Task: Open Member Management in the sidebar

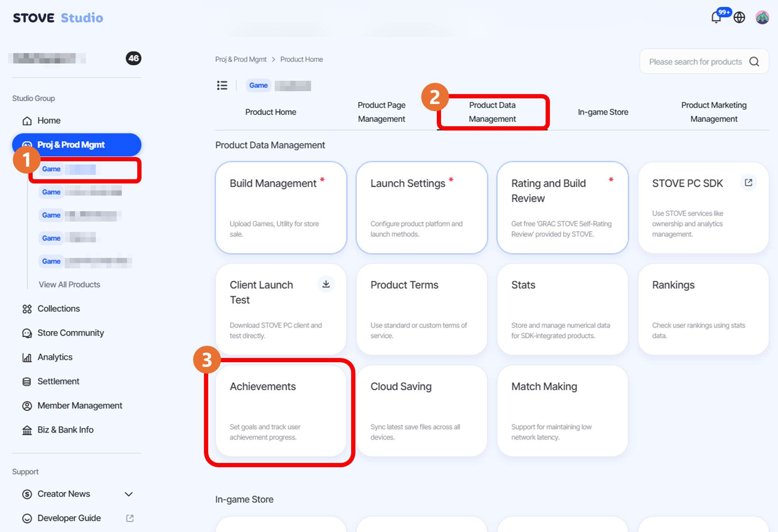Action: [77, 406]
